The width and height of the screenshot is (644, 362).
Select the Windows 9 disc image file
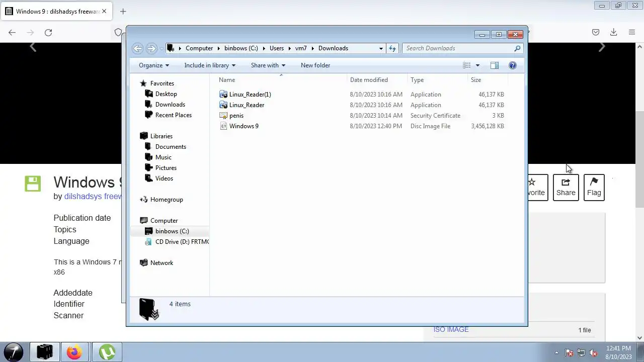[244, 126]
